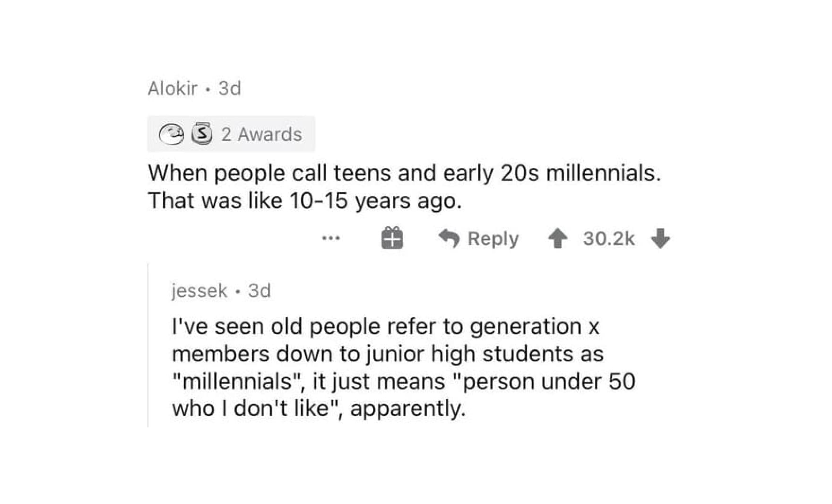This screenshot has height=504, width=832.
Task: Collapse jessek's reply using the thread line
Action: 148,345
